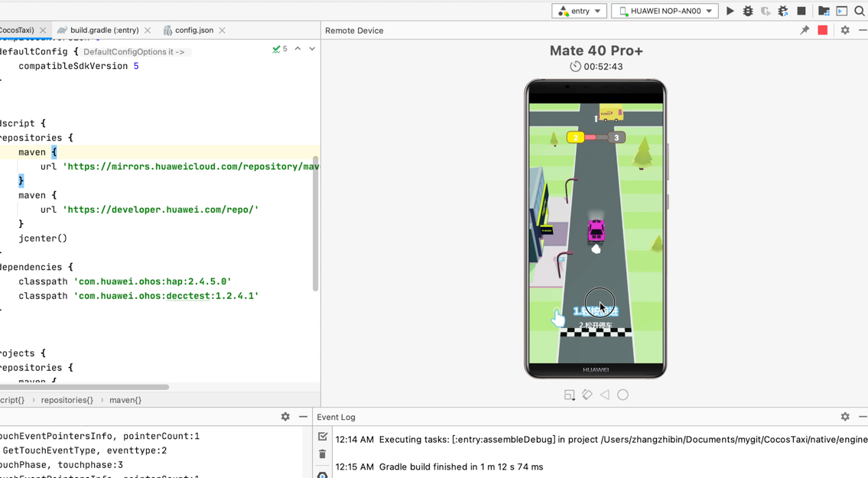Open the entry run configuration dropdown
Screen dimensions: 868x478
(579, 11)
